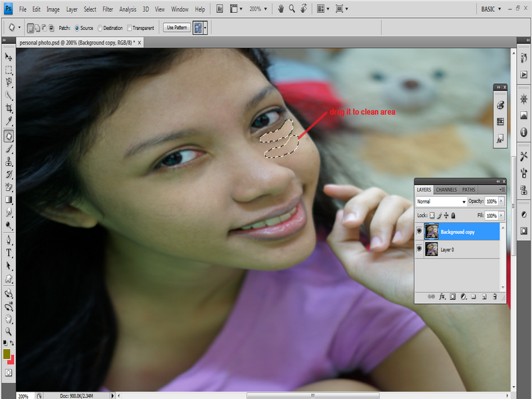The image size is (532, 399).
Task: Select the Eyedropper tool
Action: tap(9, 120)
